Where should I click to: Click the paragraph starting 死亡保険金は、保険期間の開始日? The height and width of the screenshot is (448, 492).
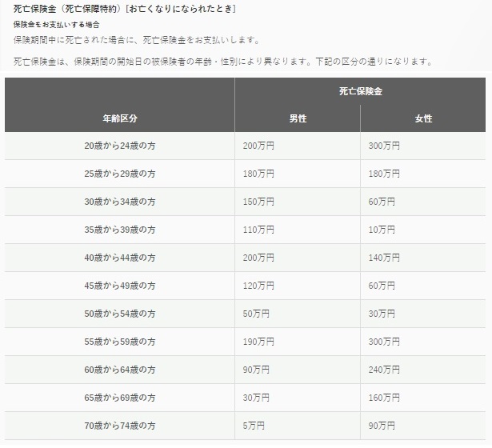[x=223, y=62]
